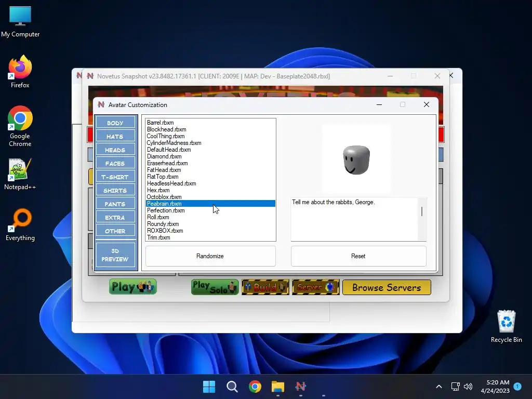The height and width of the screenshot is (399, 532).
Task: Open the Windows Start menu
Action: [x=209, y=387]
